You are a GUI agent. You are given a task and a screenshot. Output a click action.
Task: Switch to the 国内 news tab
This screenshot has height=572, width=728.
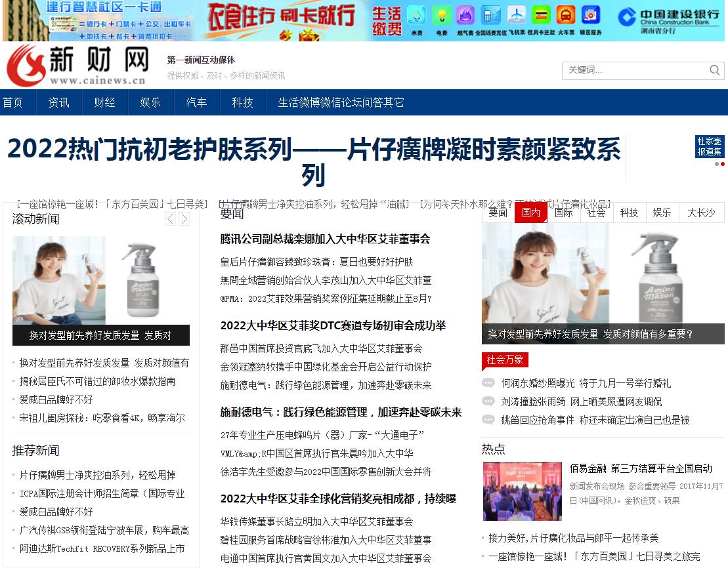pos(530,213)
